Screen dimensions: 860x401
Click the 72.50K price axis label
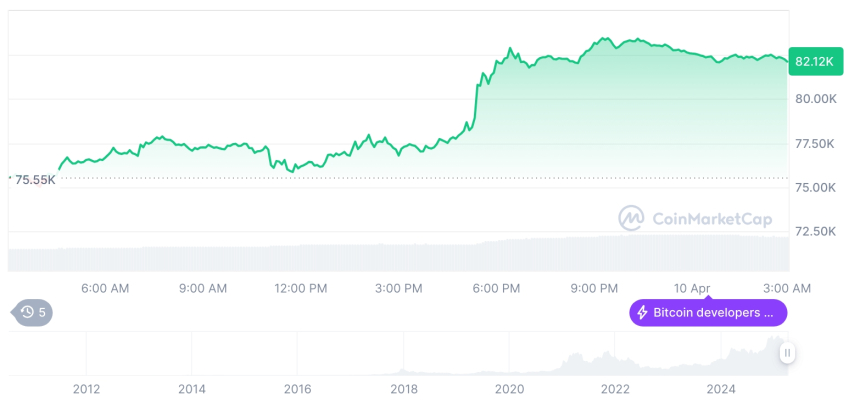[x=816, y=232]
